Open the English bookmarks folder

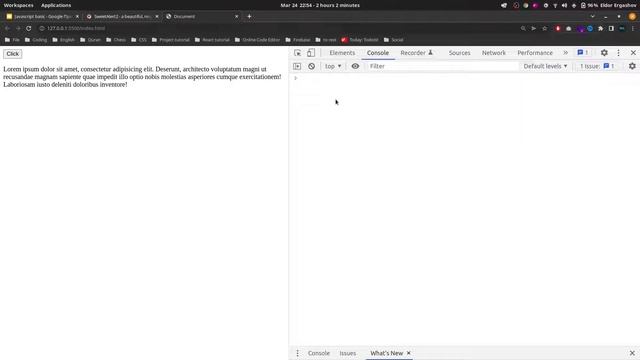tap(63, 40)
